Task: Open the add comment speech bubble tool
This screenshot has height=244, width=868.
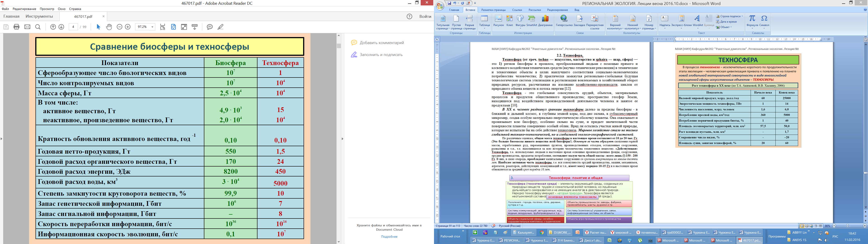Action: coord(210,27)
